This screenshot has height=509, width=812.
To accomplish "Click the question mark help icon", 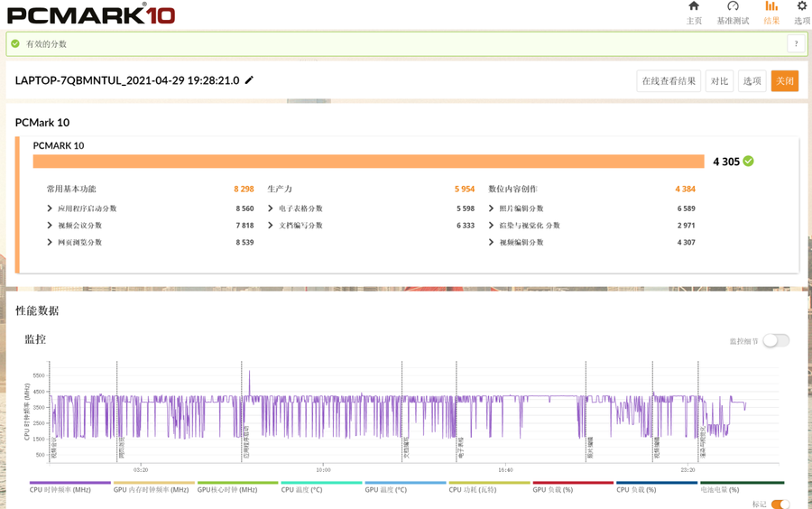I will [796, 44].
